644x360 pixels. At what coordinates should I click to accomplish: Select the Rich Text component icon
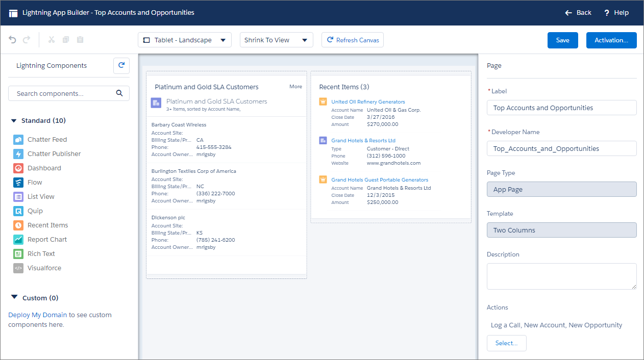coord(18,253)
